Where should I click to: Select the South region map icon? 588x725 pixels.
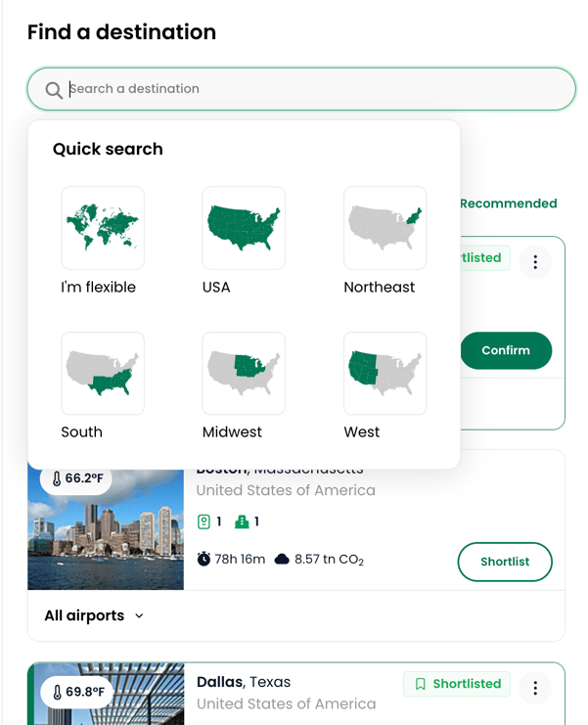tap(103, 373)
